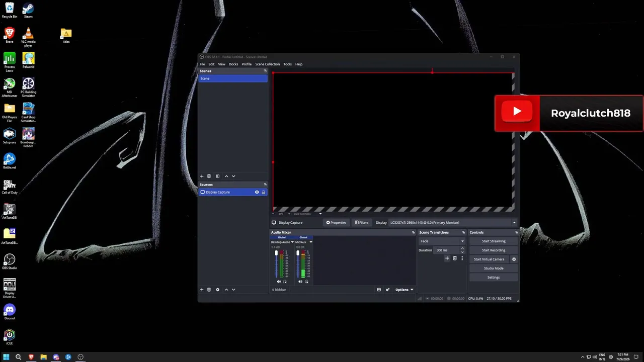
Task: Open advanced audio properties gears icon
Action: tap(387, 290)
